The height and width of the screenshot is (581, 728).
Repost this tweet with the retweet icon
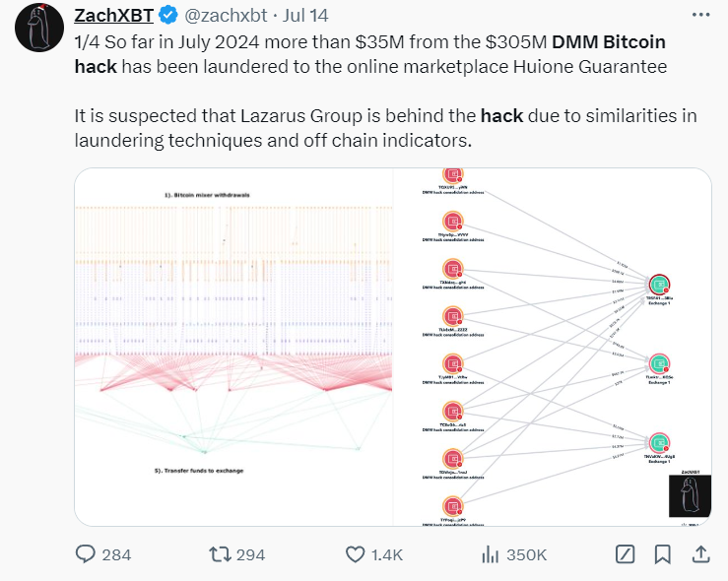[x=222, y=554]
